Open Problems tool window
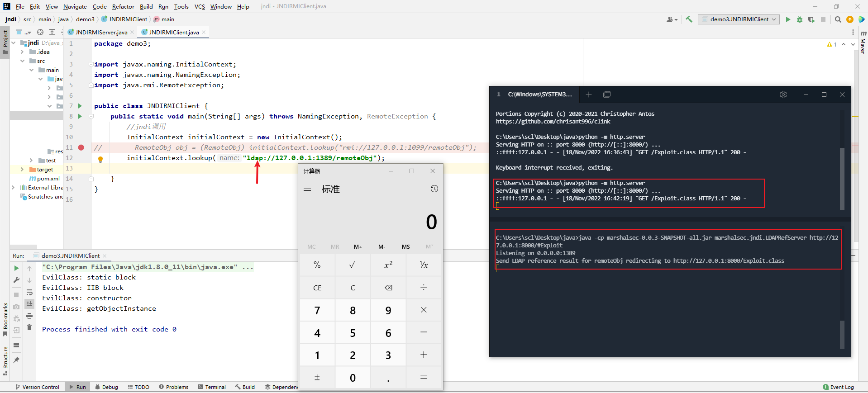The height and width of the screenshot is (393, 868). click(173, 387)
